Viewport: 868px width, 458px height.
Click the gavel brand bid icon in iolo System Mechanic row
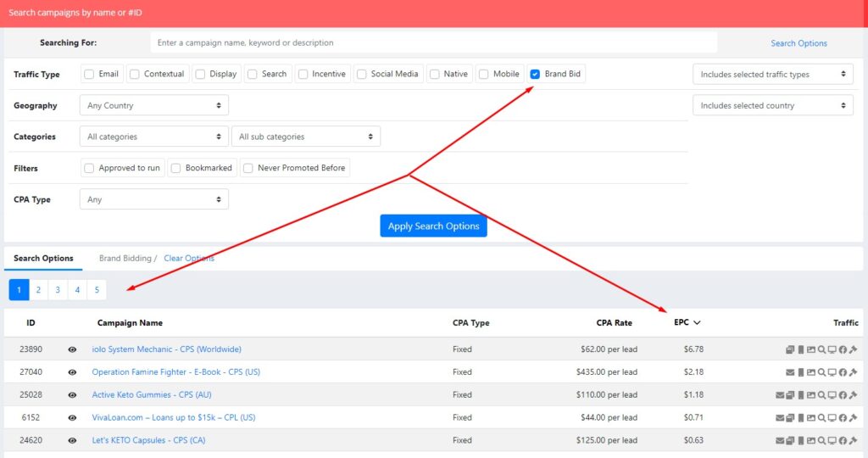[853, 349]
